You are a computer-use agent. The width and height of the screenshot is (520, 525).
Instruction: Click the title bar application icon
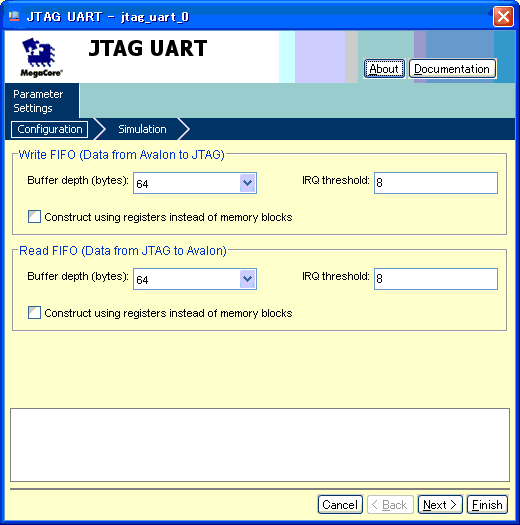tap(14, 16)
